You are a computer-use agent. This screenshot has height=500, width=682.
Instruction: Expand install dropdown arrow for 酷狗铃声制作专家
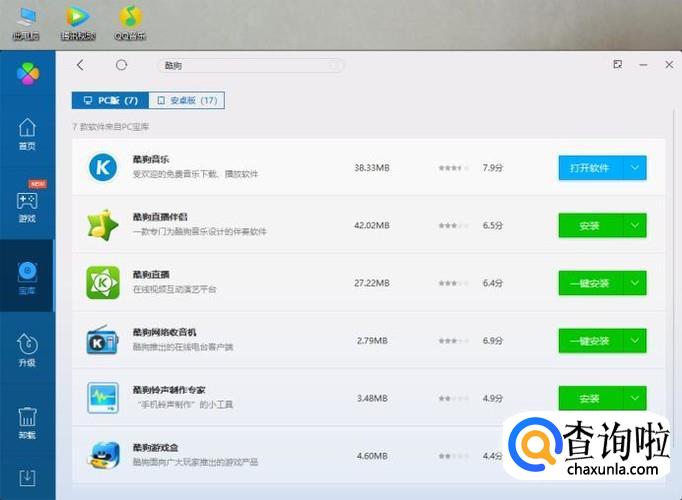point(635,398)
